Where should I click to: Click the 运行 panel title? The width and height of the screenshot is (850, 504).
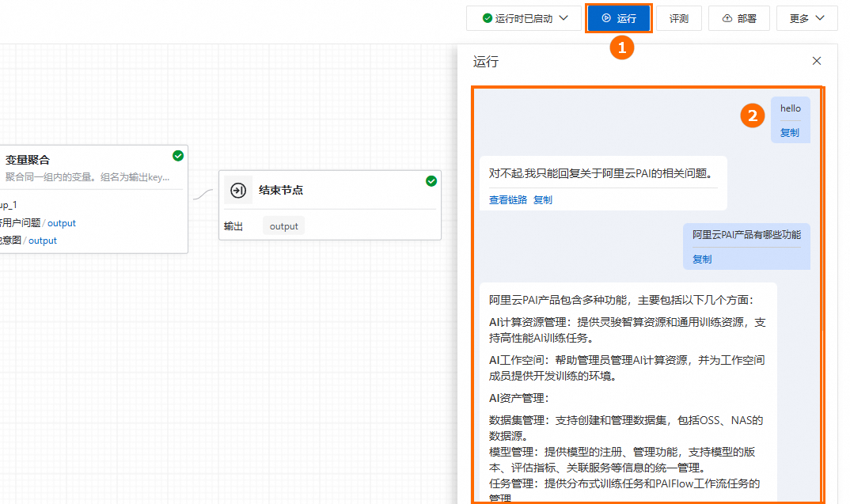click(486, 62)
